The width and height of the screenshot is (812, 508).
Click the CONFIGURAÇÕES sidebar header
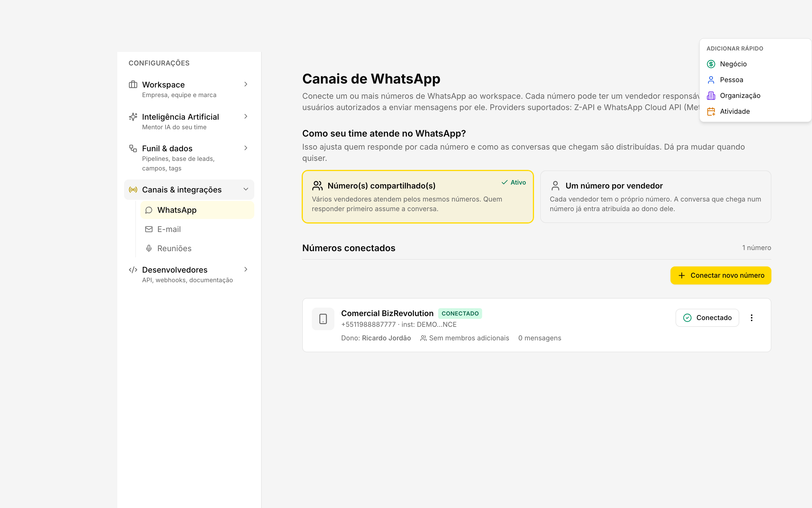pyautogui.click(x=159, y=63)
